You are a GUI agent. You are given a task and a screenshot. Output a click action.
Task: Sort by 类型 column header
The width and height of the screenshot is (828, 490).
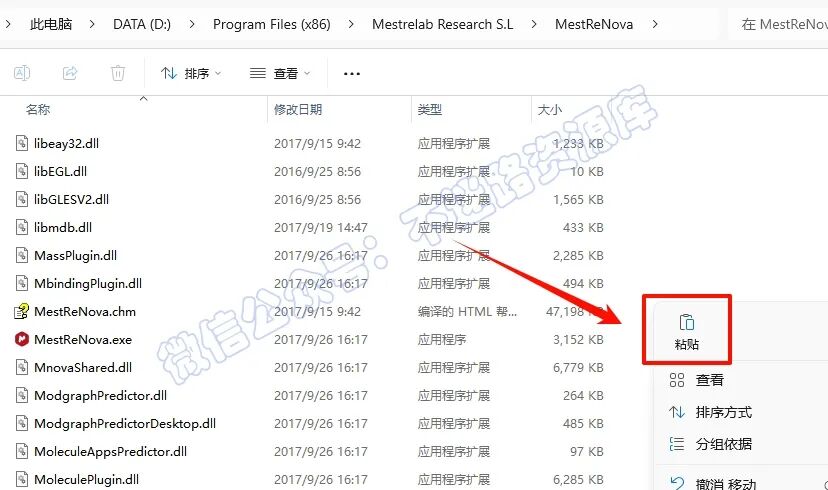coord(429,110)
